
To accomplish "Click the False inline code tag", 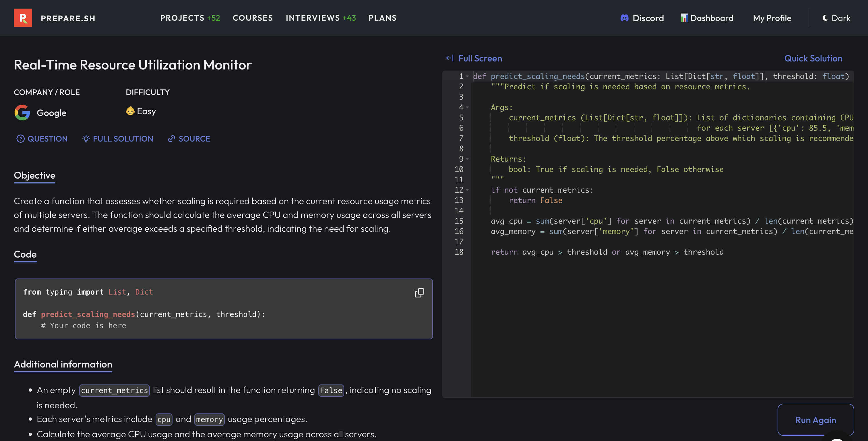I will coord(331,390).
